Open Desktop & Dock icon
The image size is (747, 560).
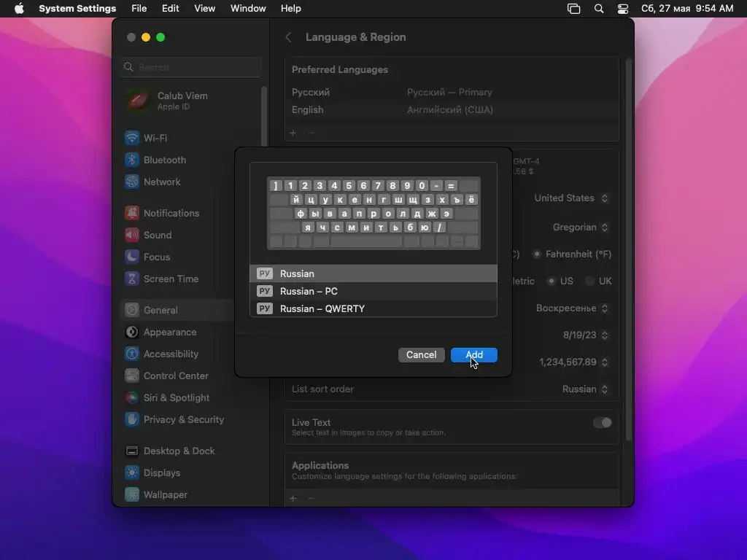coord(132,451)
